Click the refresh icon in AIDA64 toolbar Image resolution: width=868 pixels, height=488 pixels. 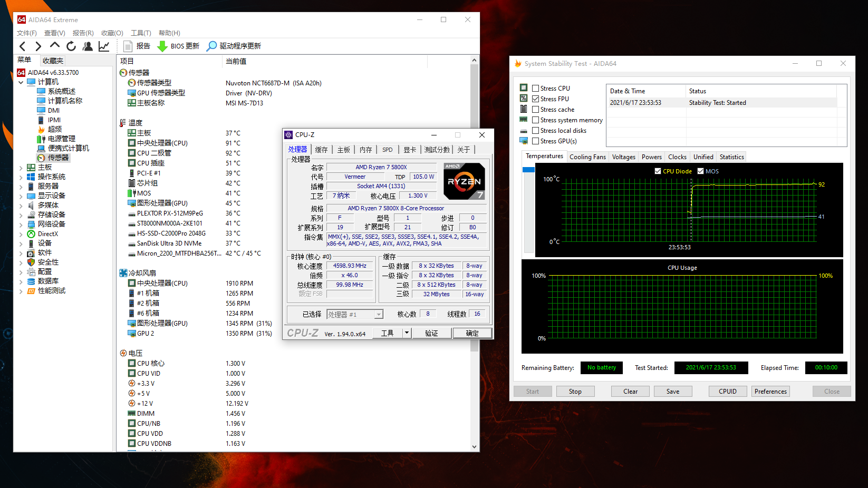(x=71, y=46)
